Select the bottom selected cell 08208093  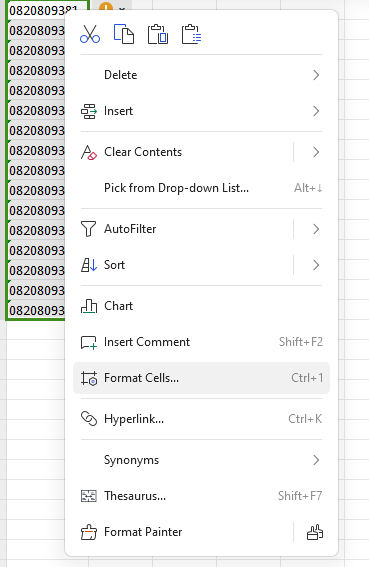pos(36,310)
